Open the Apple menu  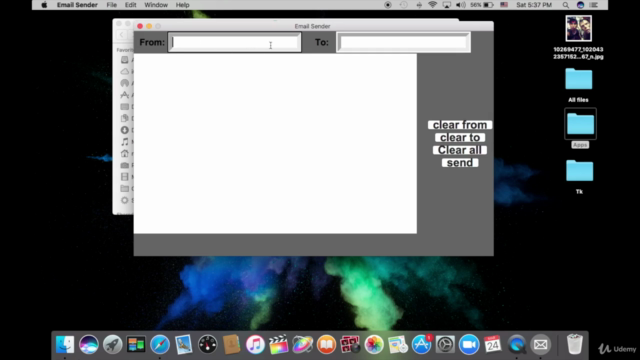point(44,5)
